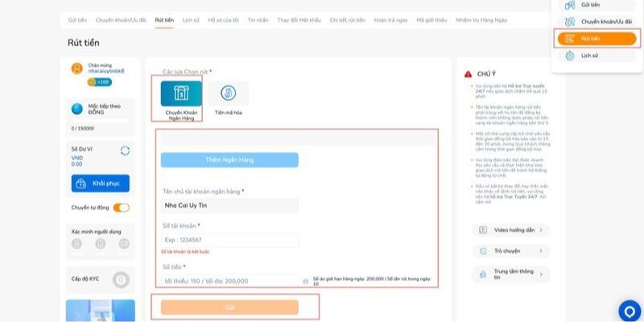Open the Trung tâm thông tin link
Screen dimensions: 644x322
tap(511, 274)
